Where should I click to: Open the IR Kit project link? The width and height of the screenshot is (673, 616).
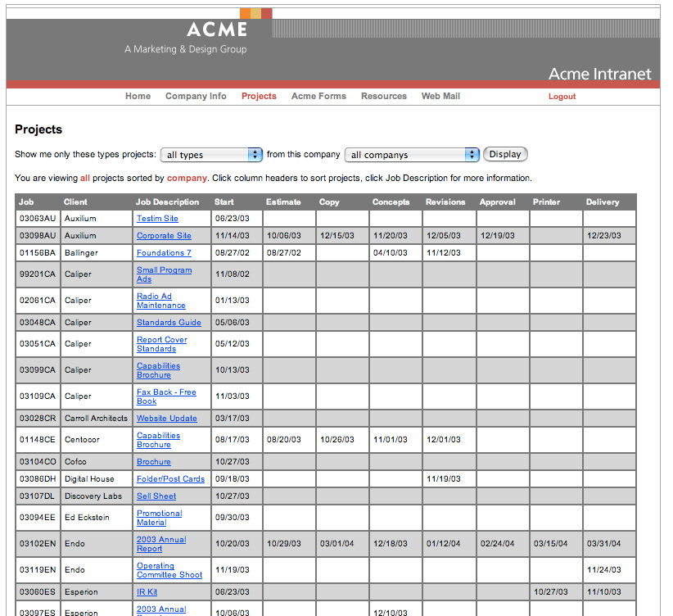click(x=147, y=592)
